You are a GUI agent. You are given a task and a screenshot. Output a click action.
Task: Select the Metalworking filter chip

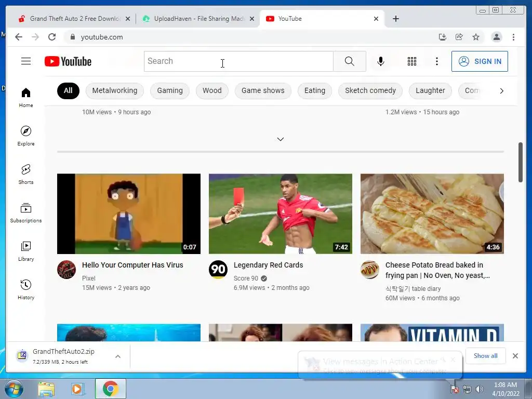coord(115,90)
